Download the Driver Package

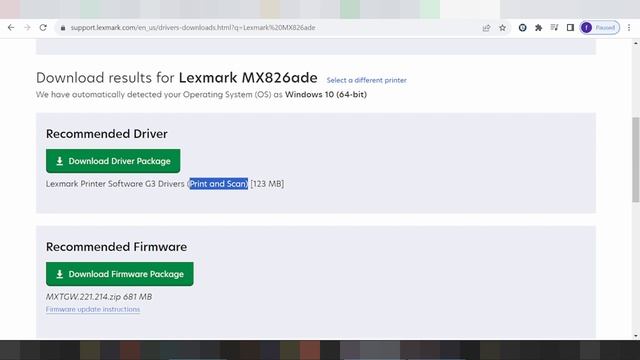(x=113, y=161)
